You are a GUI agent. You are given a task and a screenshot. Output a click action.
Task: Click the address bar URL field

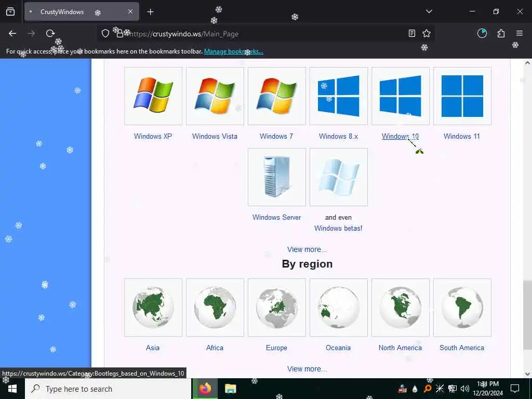tap(264, 34)
